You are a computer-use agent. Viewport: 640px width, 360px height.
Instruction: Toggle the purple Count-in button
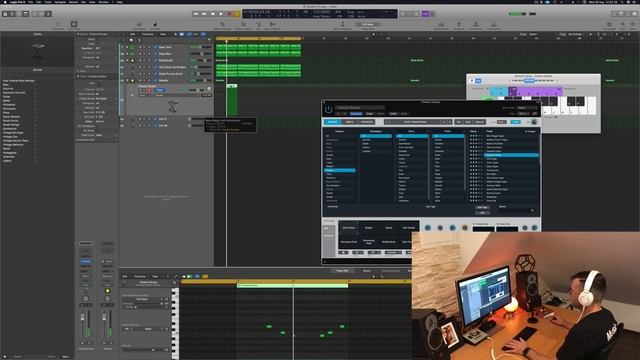425,13
